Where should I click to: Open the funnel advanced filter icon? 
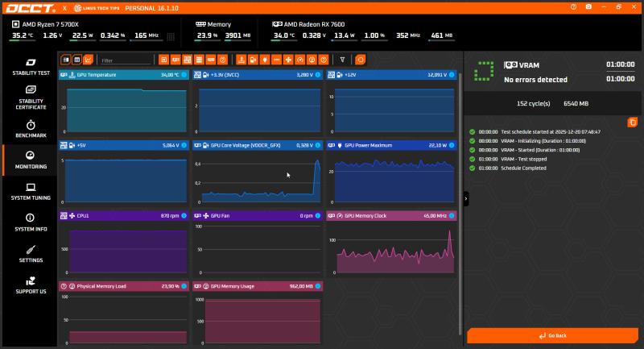point(342,60)
